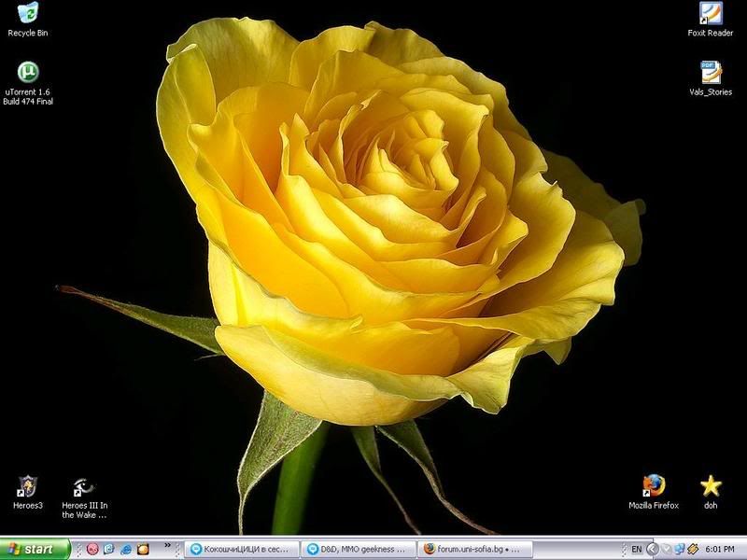Screen dimensions: 747x560
Task: Click the blue square Quick Launch icon
Action: [109, 550]
